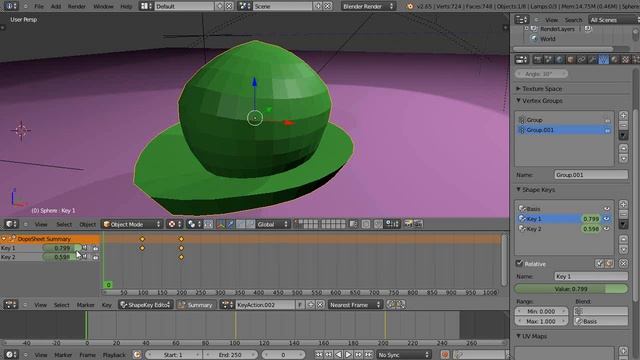640x360 pixels.
Task: Open the Help menu
Action: click(x=126, y=6)
